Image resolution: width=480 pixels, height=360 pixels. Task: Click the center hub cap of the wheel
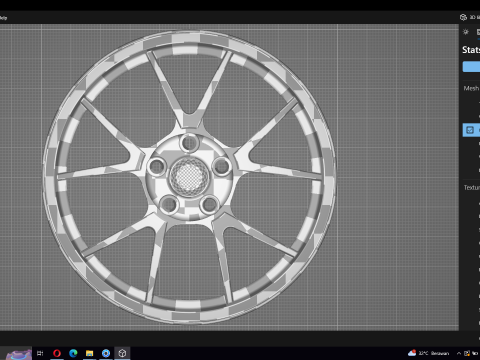click(x=189, y=177)
